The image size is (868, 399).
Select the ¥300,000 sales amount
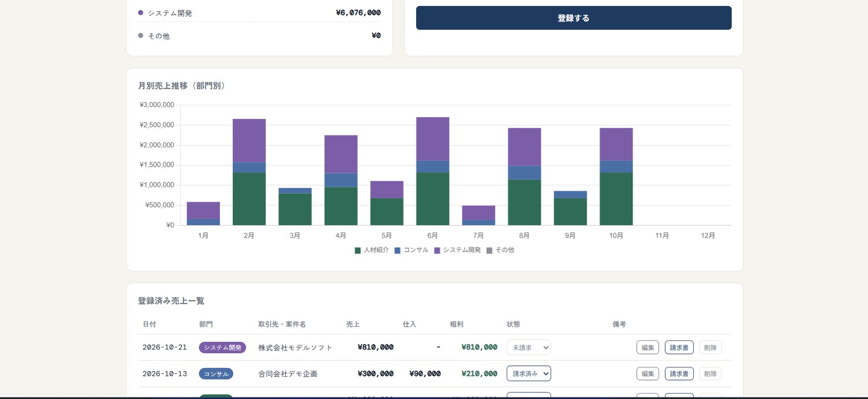tap(375, 373)
